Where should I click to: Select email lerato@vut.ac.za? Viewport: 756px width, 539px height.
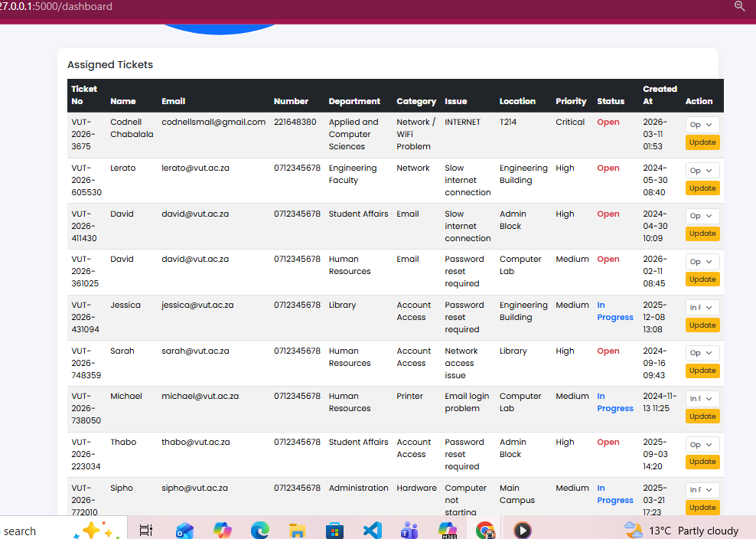[195, 168]
